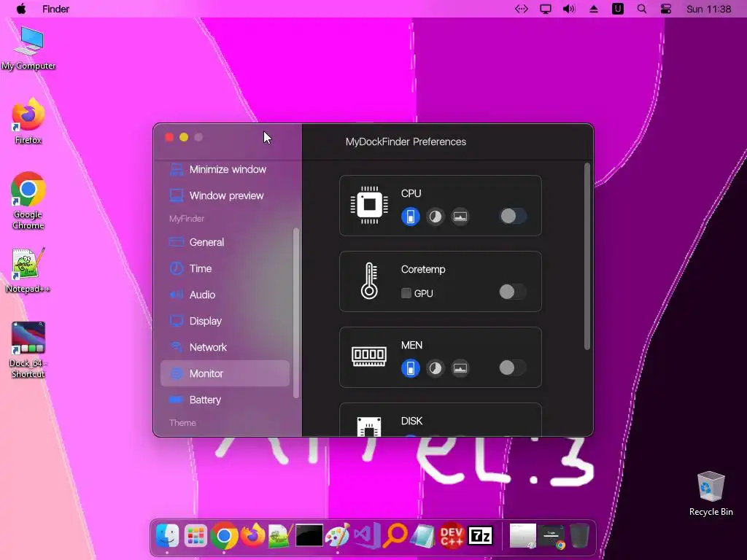Select the Firefox desktop shortcut
The image size is (747, 560).
coord(28,121)
